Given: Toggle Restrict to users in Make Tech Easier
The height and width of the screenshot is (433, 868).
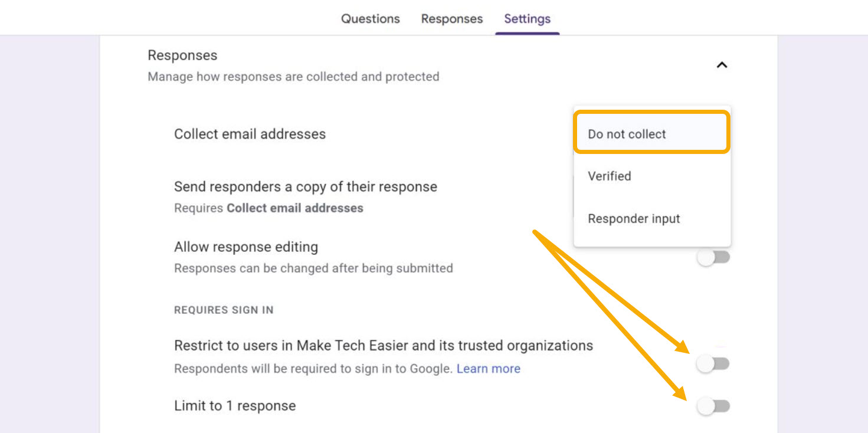Looking at the screenshot, I should [714, 364].
